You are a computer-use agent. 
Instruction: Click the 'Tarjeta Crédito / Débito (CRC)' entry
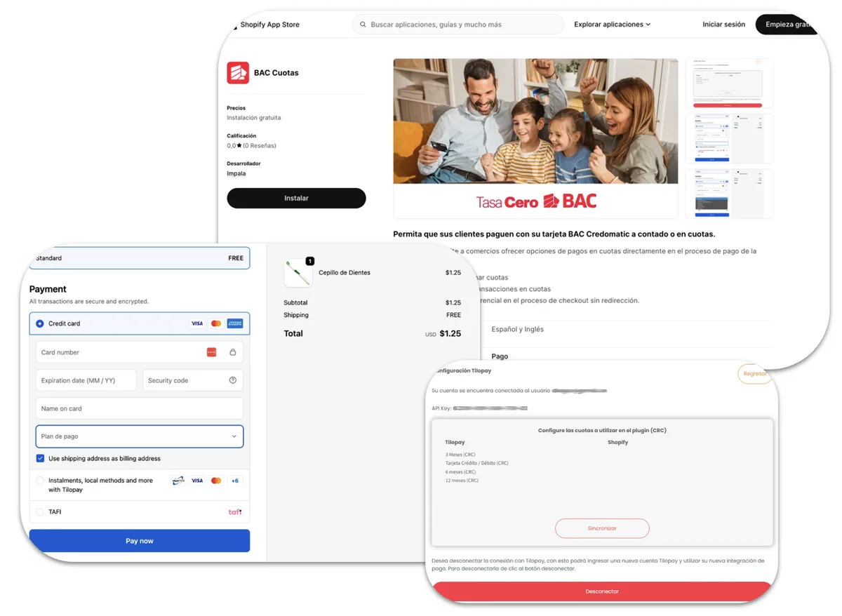pos(477,463)
